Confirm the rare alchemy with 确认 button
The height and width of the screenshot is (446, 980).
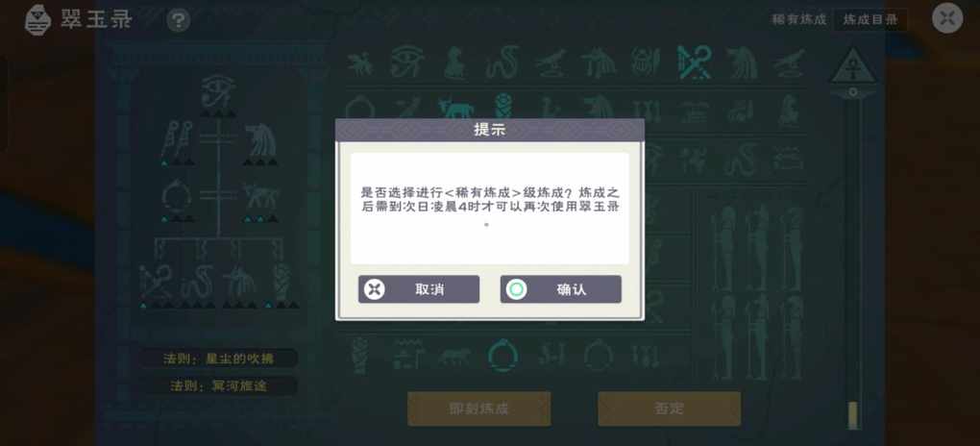(x=561, y=289)
